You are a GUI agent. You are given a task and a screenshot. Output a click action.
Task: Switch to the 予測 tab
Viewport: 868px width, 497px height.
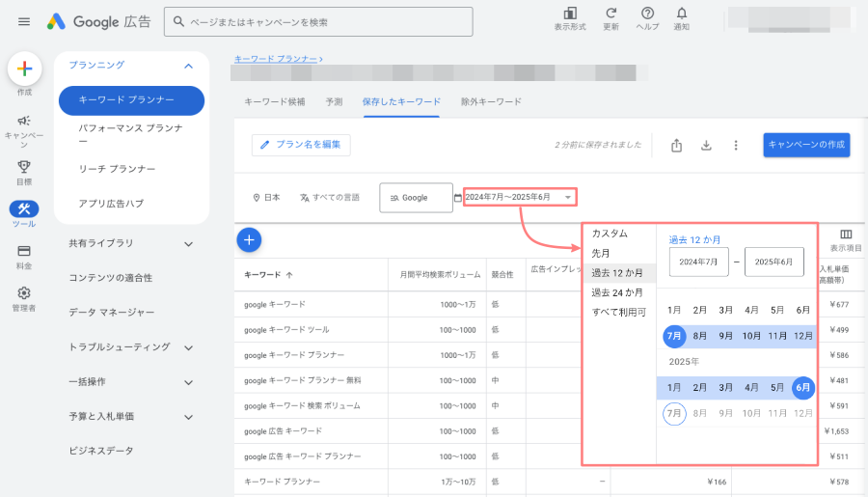334,102
